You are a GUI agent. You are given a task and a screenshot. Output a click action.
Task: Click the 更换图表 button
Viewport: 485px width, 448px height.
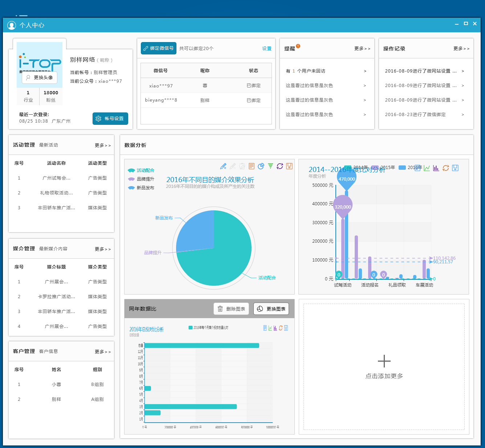[271, 309]
